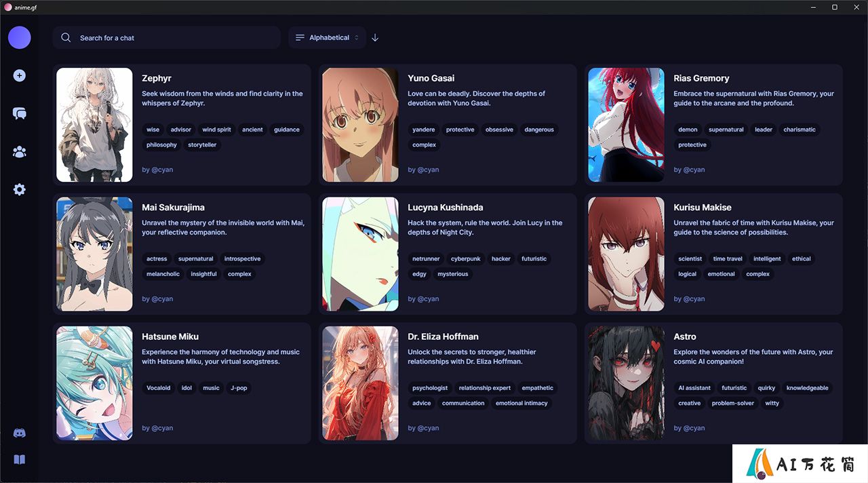Click Lucyna's 'Hack the system' description
This screenshot has width=868, height=483.
click(485, 227)
